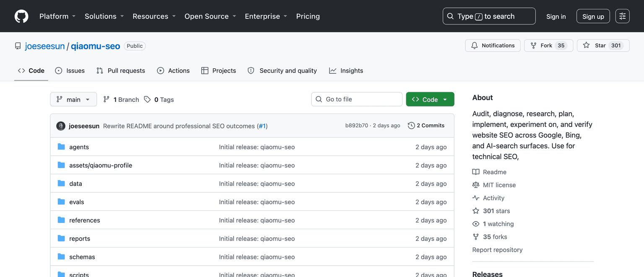Open the assets/qiaomu-profile folder
This screenshot has width=644, height=277.
(x=101, y=166)
